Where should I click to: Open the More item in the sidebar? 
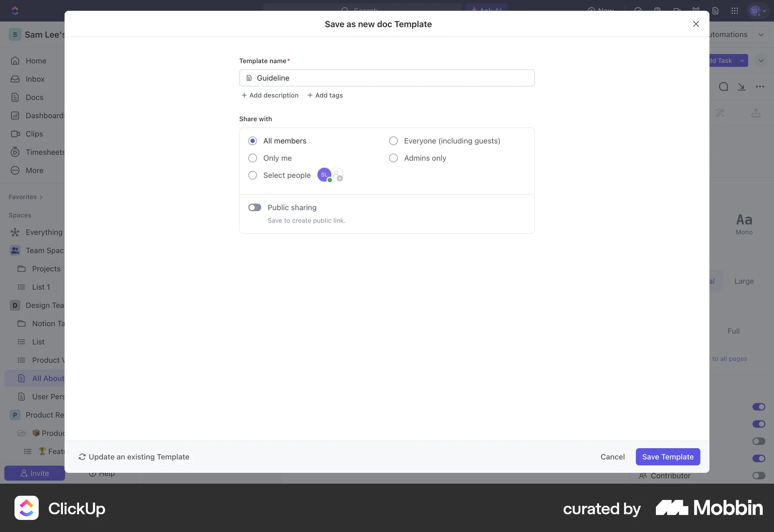(x=15, y=170)
